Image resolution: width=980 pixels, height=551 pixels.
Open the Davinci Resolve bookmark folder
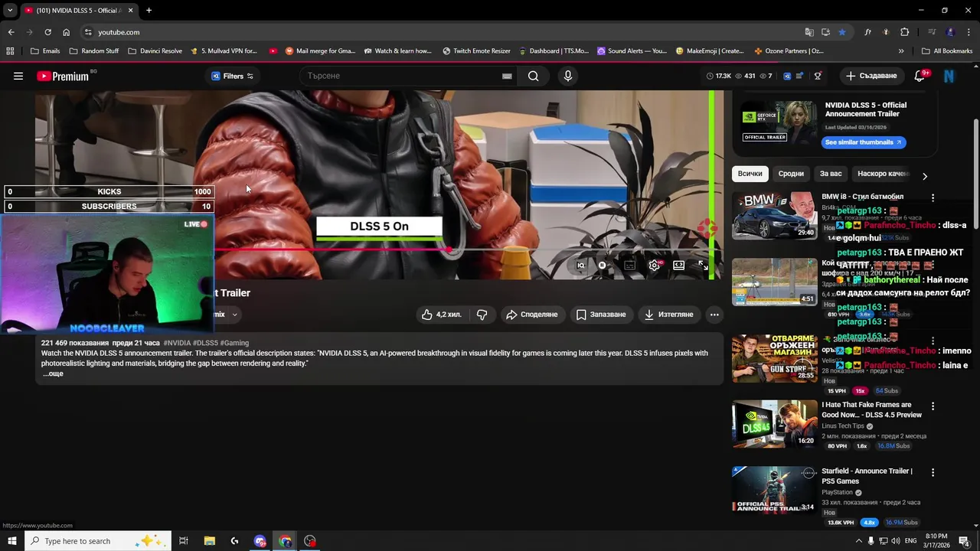pyautogui.click(x=155, y=51)
